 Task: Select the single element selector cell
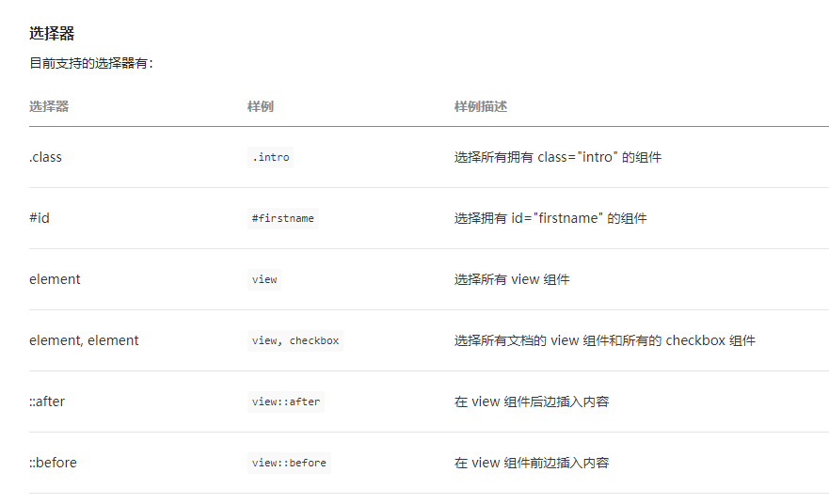point(55,279)
